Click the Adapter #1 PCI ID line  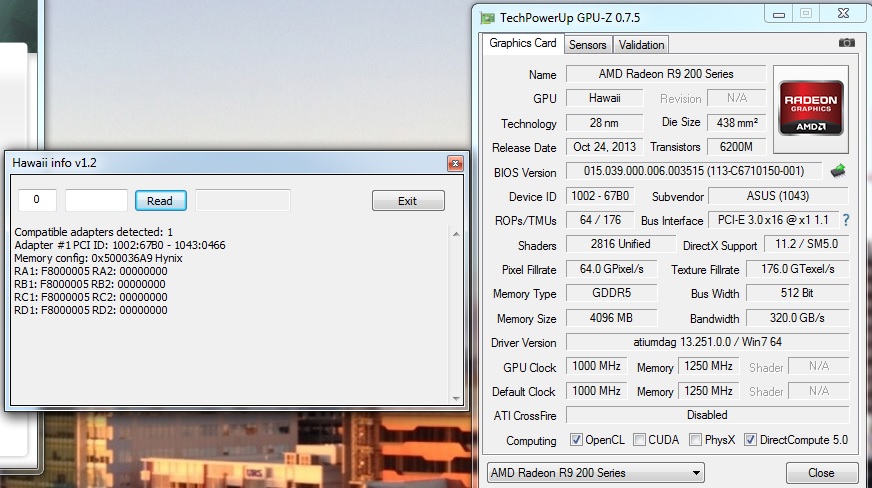pyautogui.click(x=120, y=245)
